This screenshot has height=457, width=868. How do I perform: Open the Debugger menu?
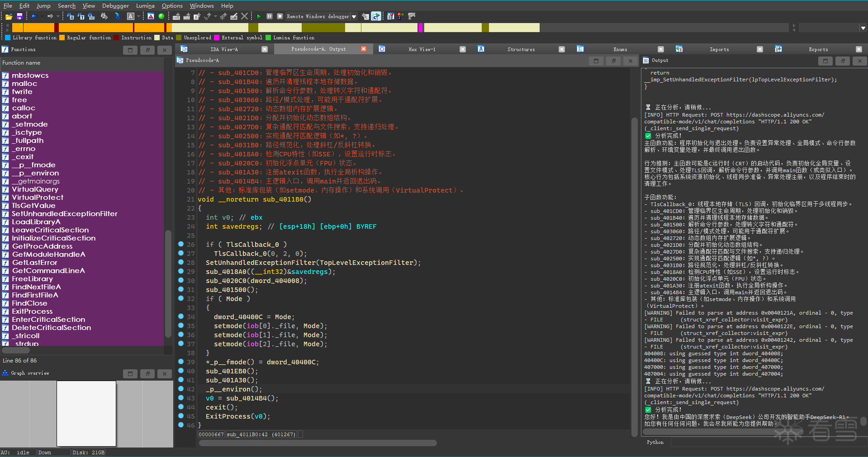[x=115, y=5]
